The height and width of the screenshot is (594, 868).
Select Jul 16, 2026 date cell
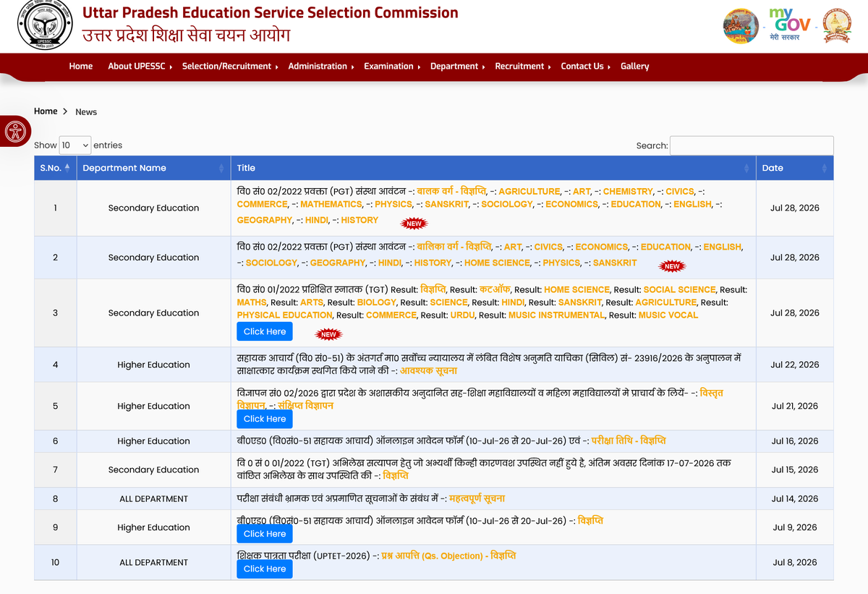tap(795, 441)
